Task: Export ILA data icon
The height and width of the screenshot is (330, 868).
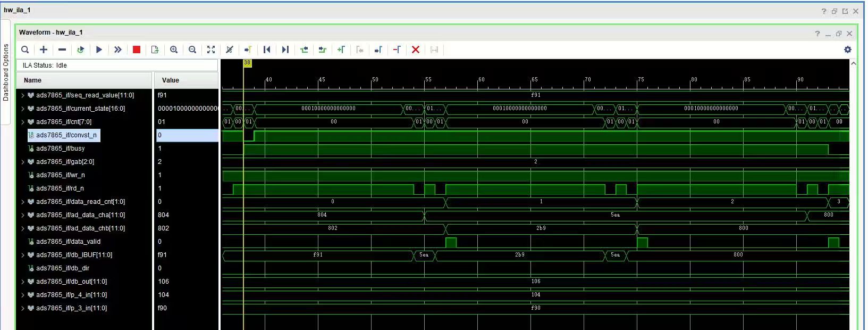Action: (x=155, y=49)
